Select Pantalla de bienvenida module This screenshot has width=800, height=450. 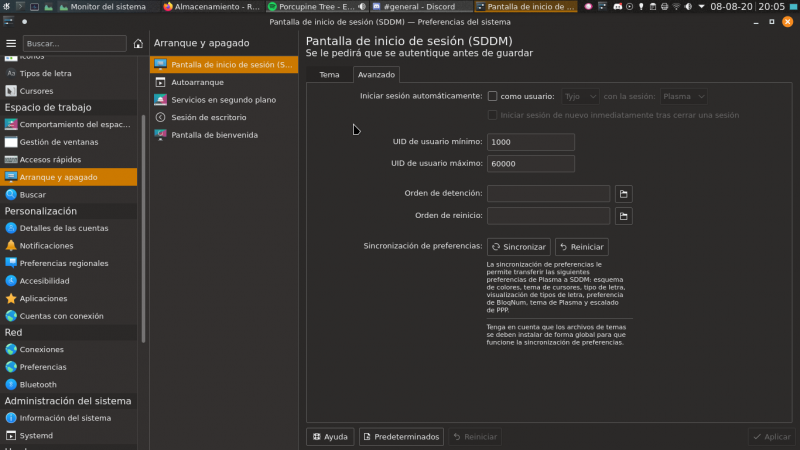(224, 135)
